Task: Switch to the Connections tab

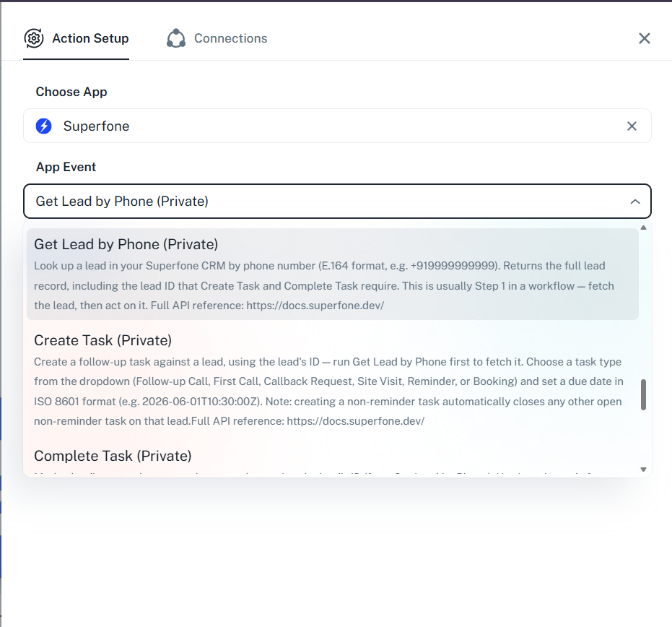Action: click(x=217, y=38)
